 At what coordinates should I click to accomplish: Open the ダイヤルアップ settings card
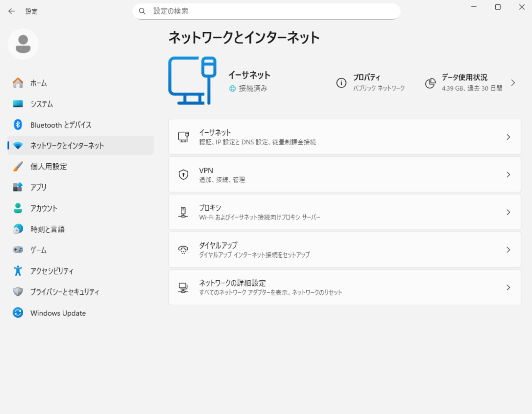pos(344,250)
